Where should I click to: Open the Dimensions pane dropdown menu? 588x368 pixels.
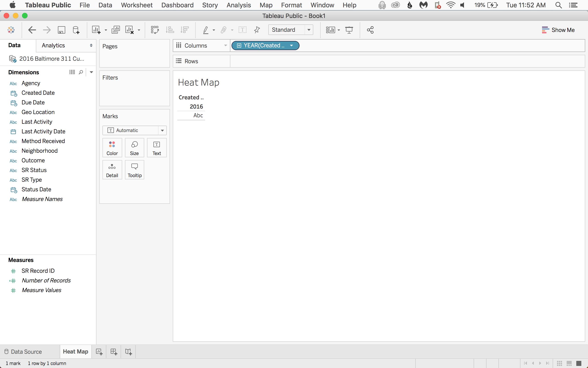tap(91, 72)
